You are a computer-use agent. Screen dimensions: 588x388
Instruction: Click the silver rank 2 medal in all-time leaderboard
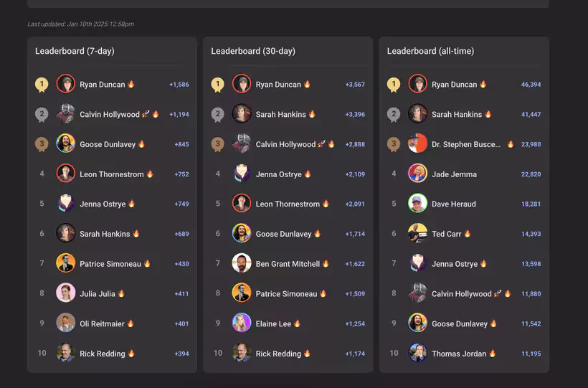(x=394, y=115)
